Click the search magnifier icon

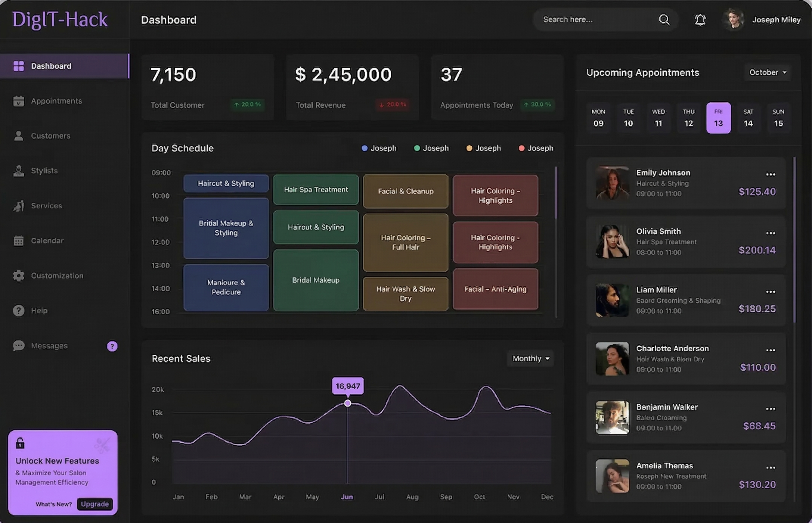pyautogui.click(x=664, y=19)
